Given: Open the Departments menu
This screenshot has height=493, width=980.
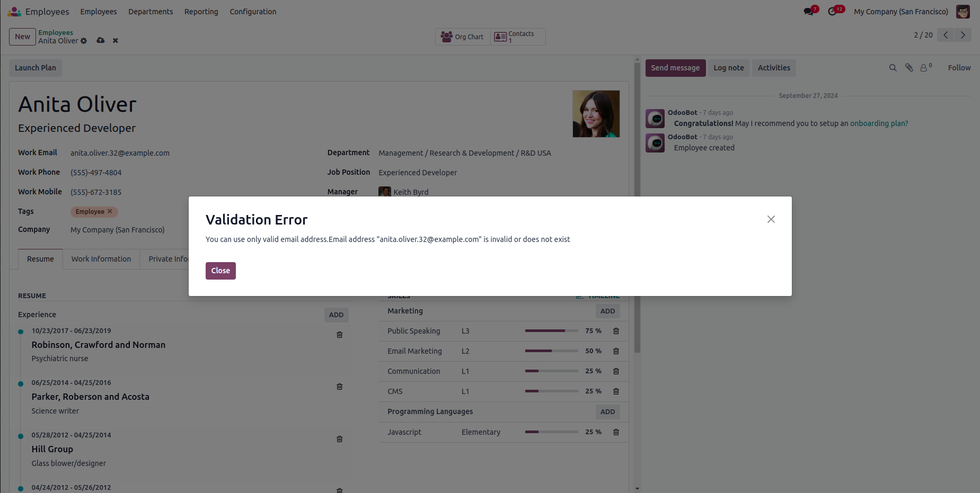Looking at the screenshot, I should point(151,12).
